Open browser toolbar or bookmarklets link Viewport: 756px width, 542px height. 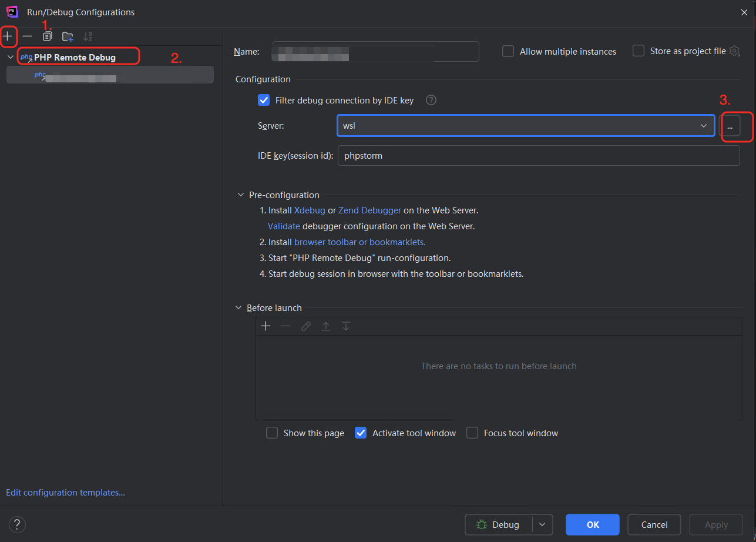(359, 242)
